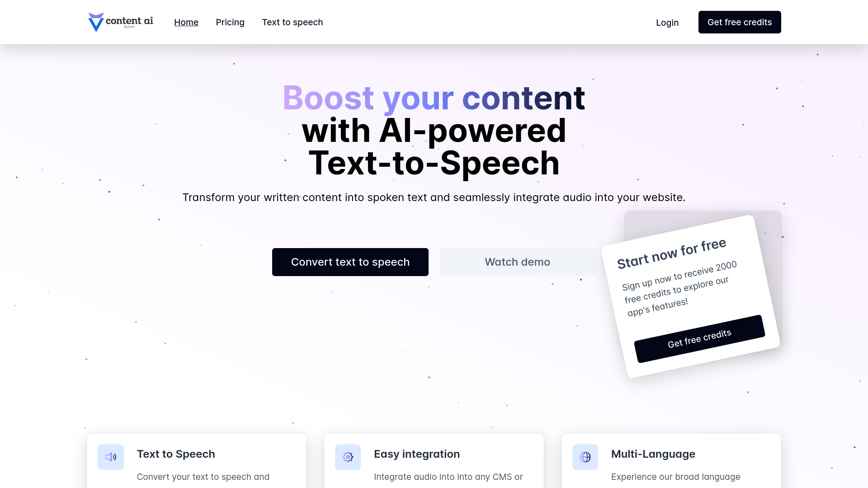
Task: Click the 'Convert text to speech' primary button
Action: point(350,262)
